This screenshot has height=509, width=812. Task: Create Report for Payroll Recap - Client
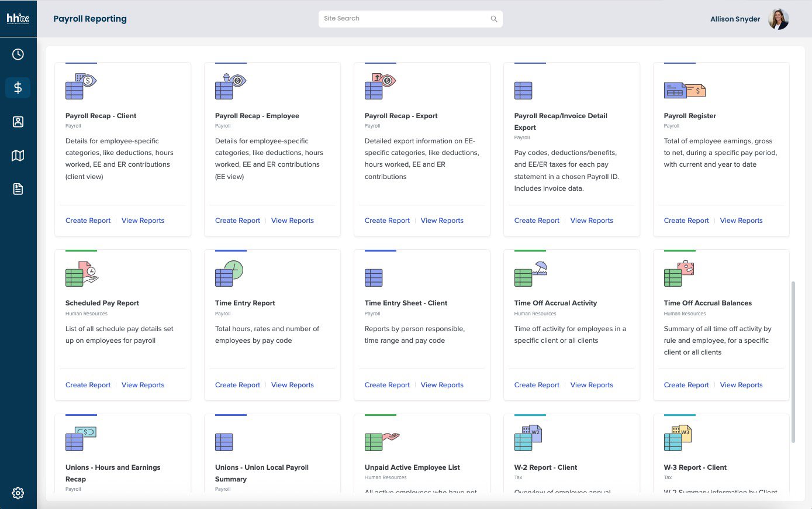pyautogui.click(x=88, y=221)
